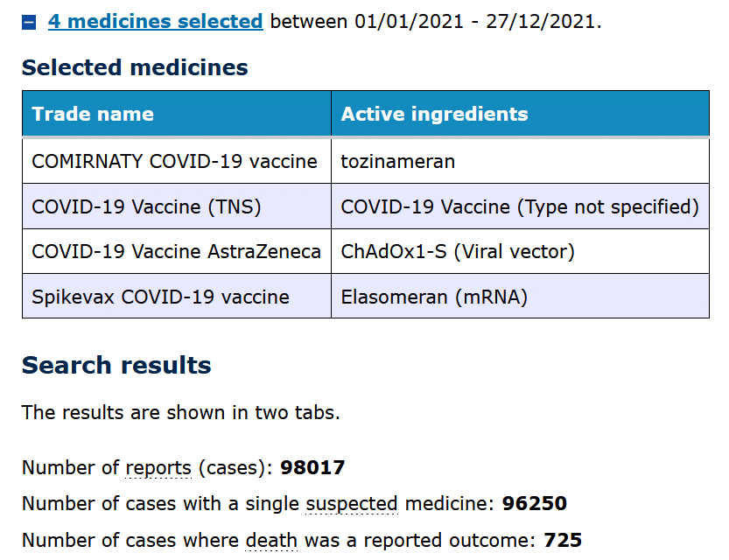
Task: Open the 4 medicines selected link
Action: 155,21
